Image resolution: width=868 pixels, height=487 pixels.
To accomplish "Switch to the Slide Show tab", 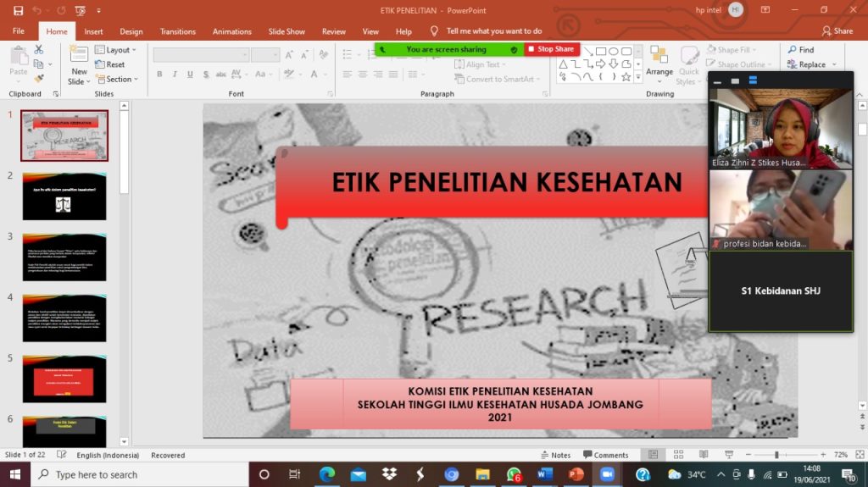I will (287, 31).
